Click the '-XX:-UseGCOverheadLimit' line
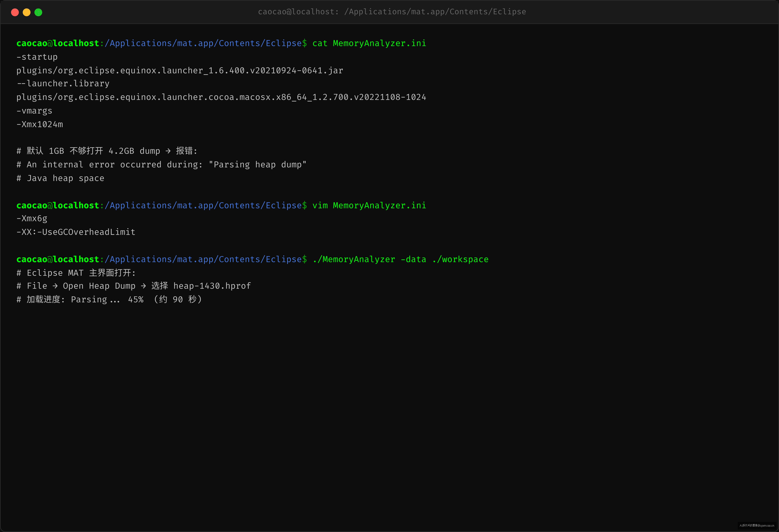Image resolution: width=779 pixels, height=532 pixels. [76, 232]
